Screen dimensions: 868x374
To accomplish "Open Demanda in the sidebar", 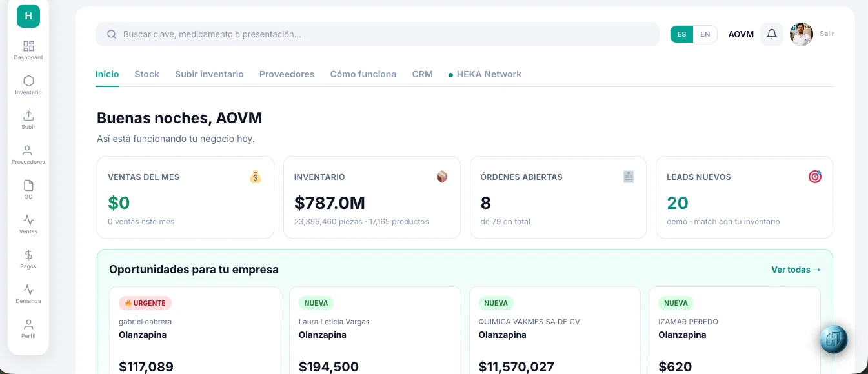I will [x=28, y=294].
